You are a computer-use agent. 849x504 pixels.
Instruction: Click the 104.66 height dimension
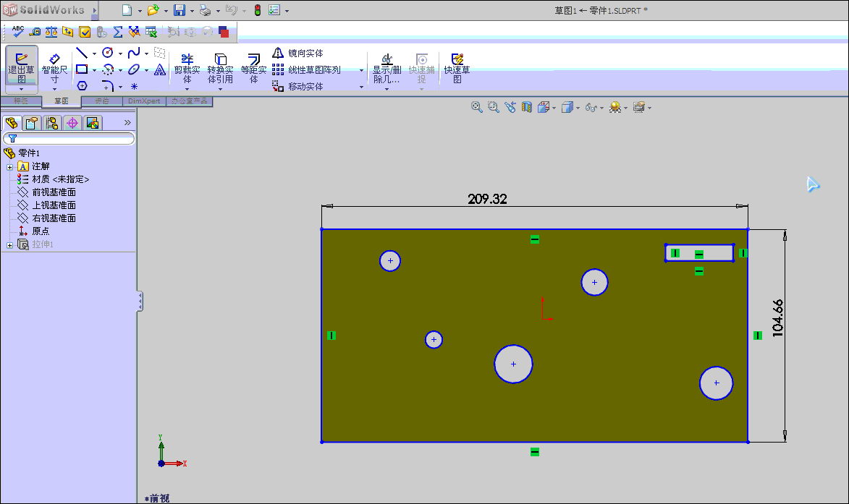(x=777, y=318)
